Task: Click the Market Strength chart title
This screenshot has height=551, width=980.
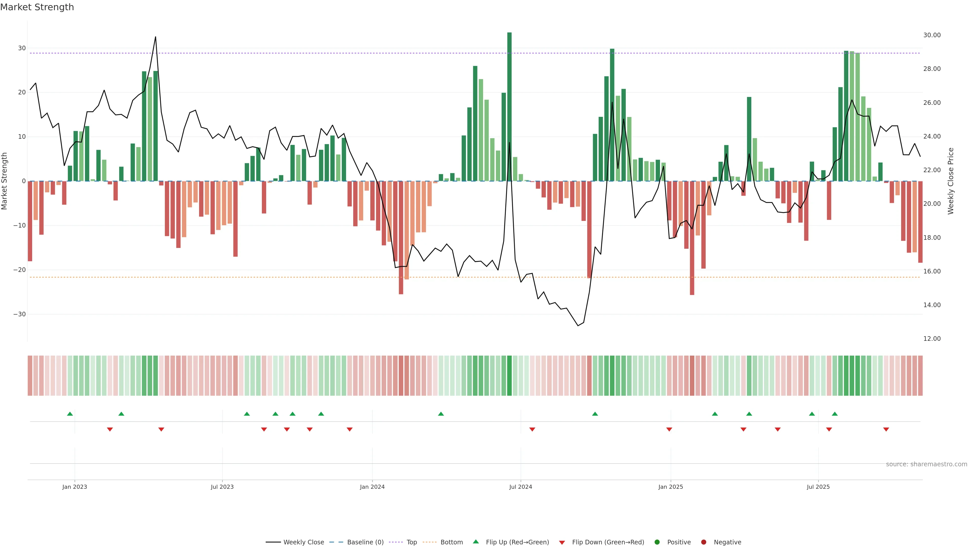Action: point(37,7)
